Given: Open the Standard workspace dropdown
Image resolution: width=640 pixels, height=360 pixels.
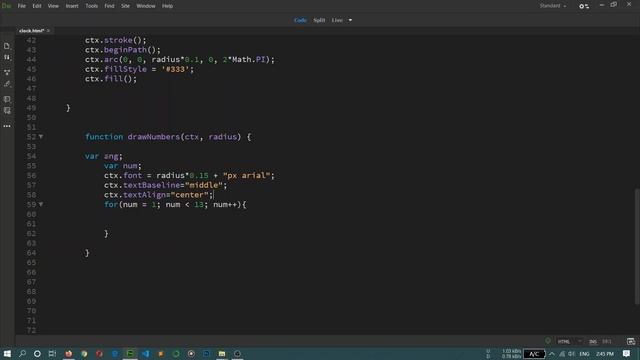Looking at the screenshot, I should 553,6.
